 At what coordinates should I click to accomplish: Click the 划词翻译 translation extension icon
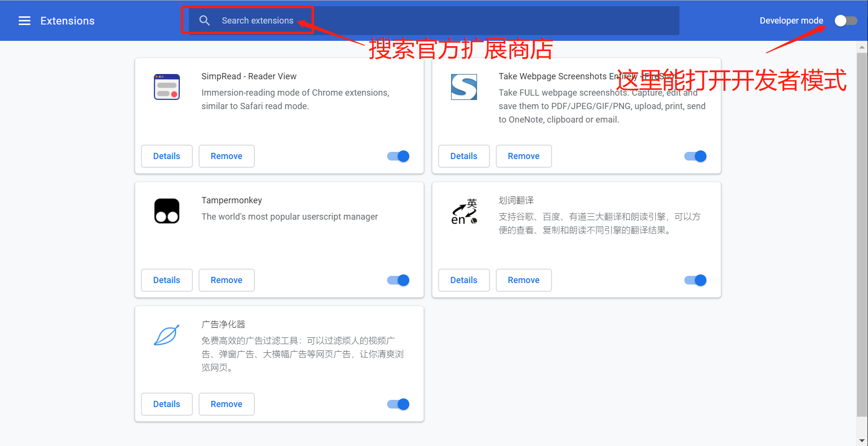pos(464,211)
